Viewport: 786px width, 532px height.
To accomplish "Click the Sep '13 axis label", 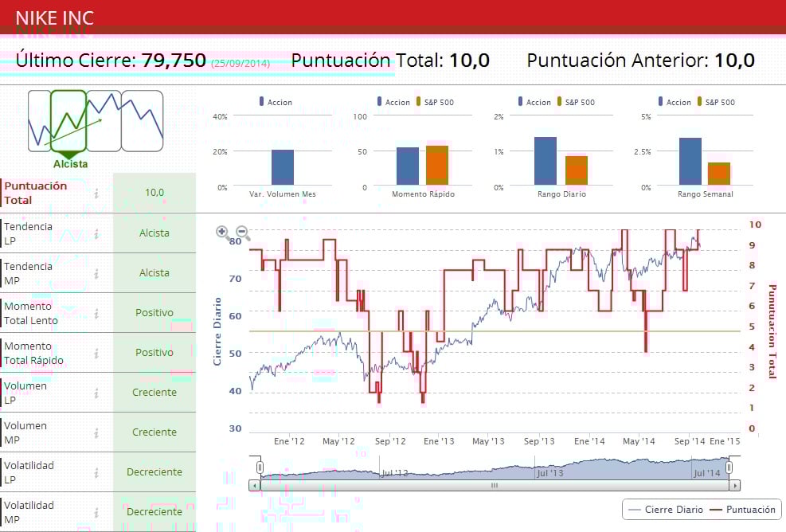I will tap(539, 441).
